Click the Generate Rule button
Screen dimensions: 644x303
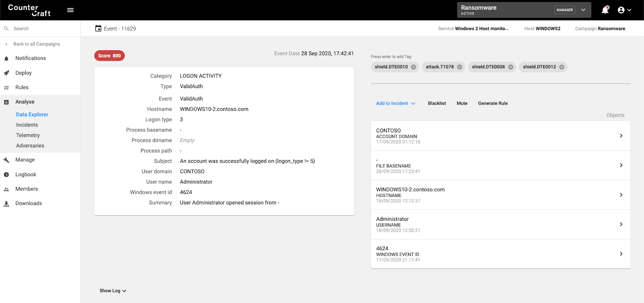click(493, 103)
